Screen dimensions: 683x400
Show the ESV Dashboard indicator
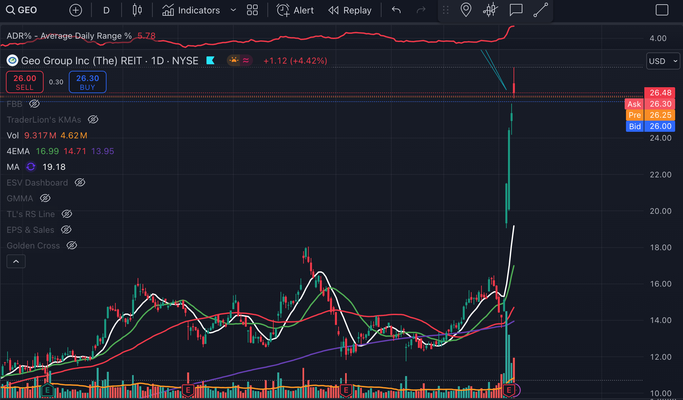pyautogui.click(x=80, y=183)
